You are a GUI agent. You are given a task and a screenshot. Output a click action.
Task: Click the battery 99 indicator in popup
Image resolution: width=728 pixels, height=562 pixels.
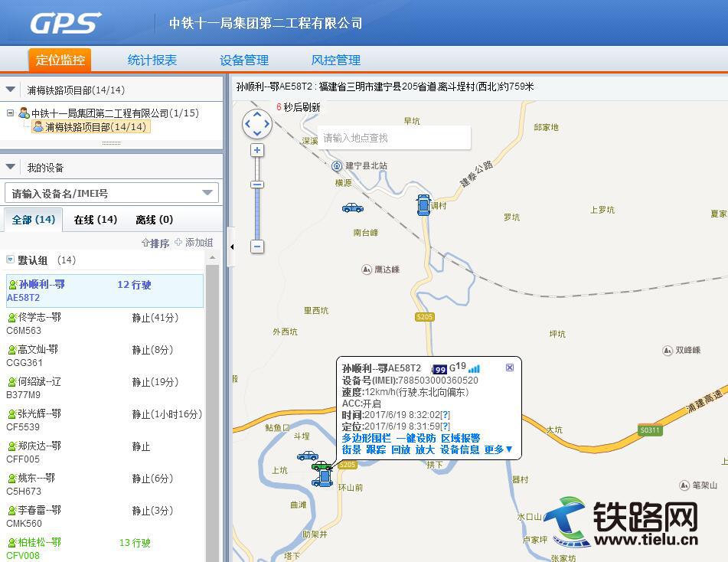click(x=439, y=369)
